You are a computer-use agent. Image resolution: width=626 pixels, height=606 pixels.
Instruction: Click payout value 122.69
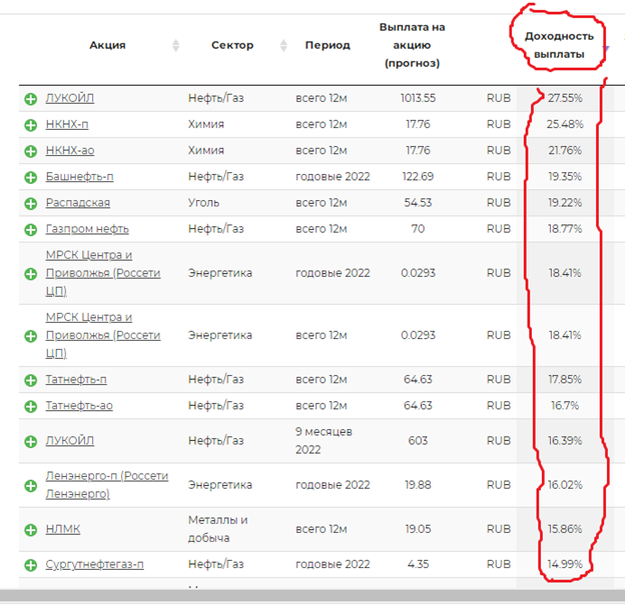(418, 176)
